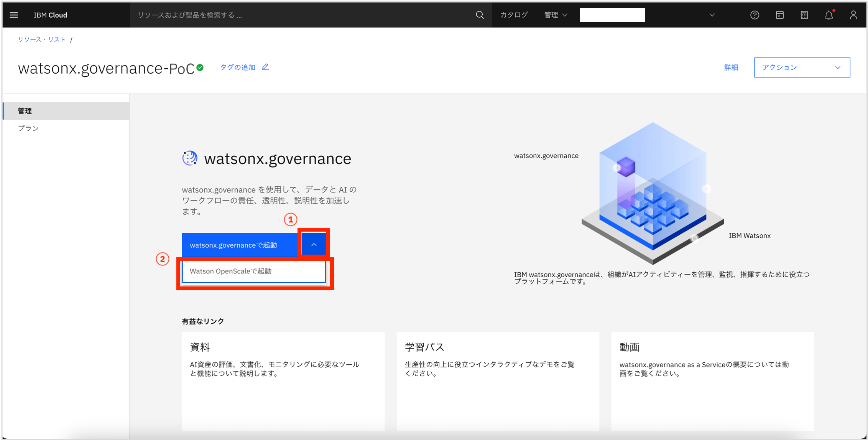Open the help question mark icon
The width and height of the screenshot is (868, 441).
click(755, 15)
